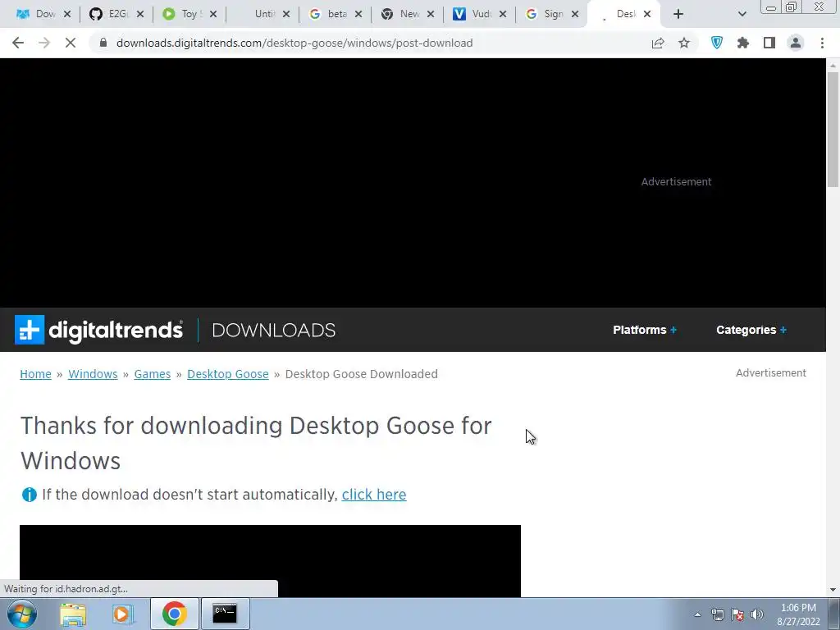Expand the tab search dropdown
The width and height of the screenshot is (840, 630).
[742, 14]
